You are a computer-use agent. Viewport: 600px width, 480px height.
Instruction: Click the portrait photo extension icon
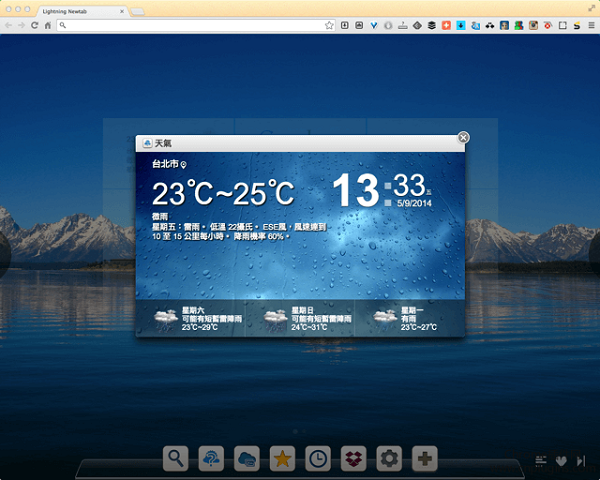click(504, 25)
